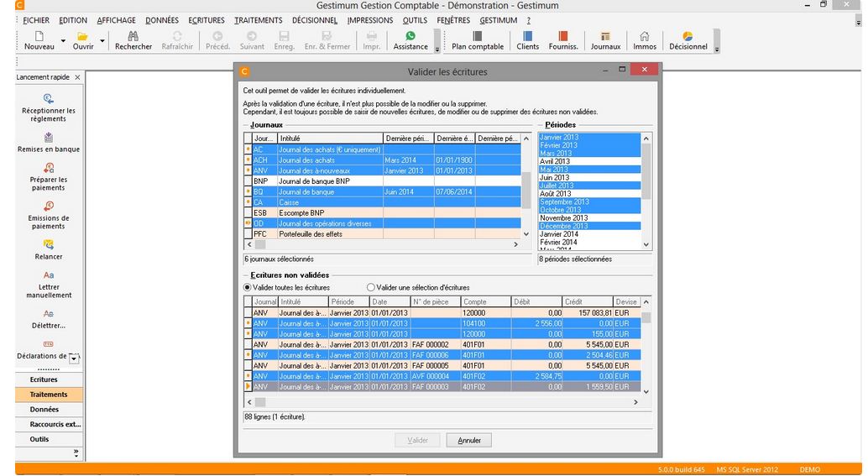Screen dimensions: 868x476
Task: Open the Ouvrir folder icon
Action: pyautogui.click(x=82, y=36)
